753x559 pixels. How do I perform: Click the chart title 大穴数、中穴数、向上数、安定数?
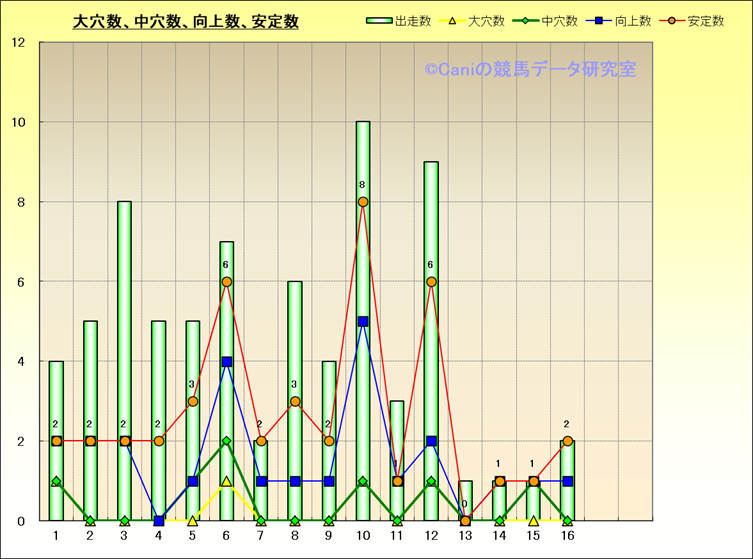coord(186,22)
